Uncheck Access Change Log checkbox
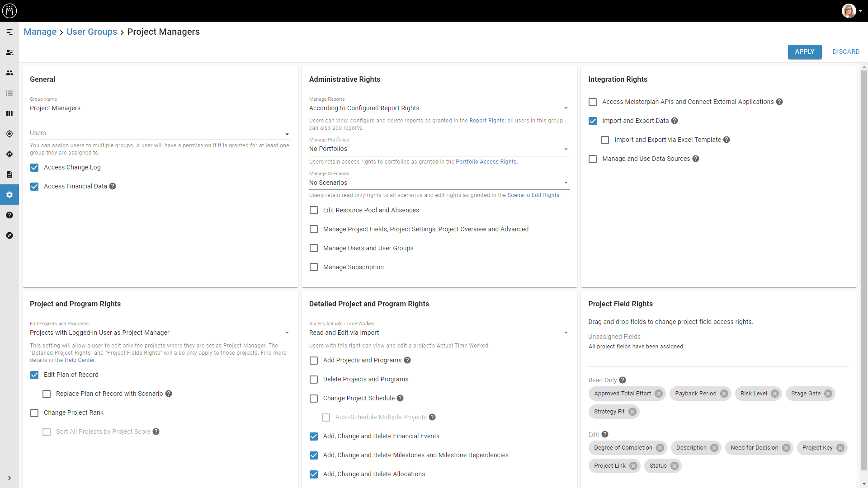The width and height of the screenshot is (868, 488). coord(34,168)
